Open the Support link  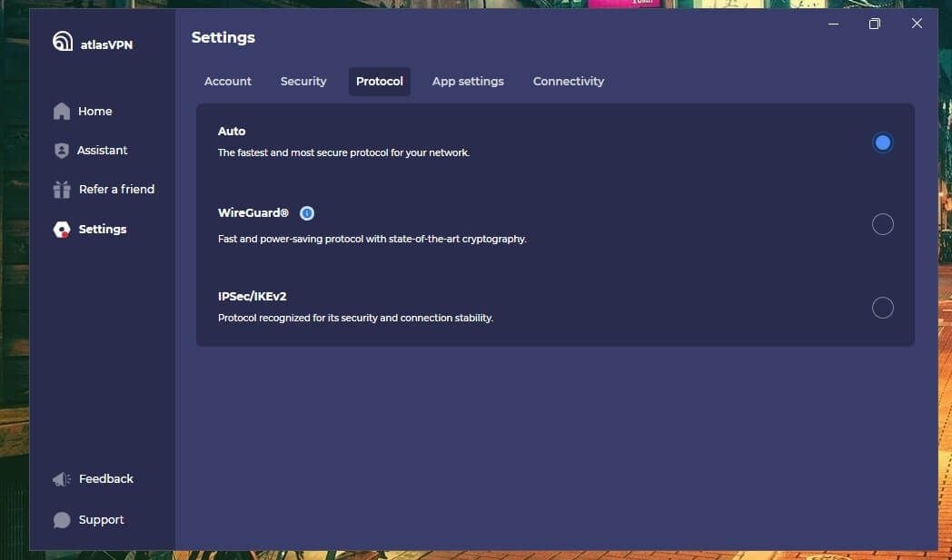tap(102, 520)
